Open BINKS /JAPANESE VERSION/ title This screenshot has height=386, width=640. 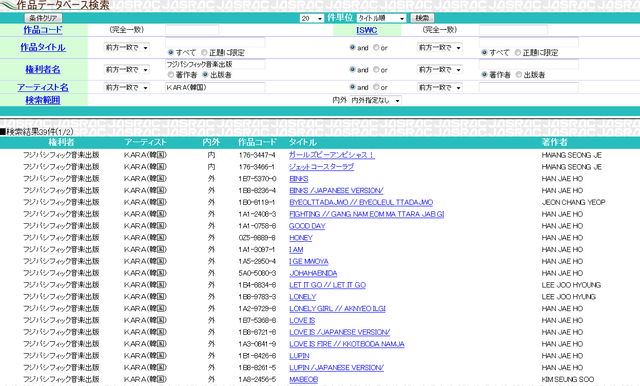[336, 191]
